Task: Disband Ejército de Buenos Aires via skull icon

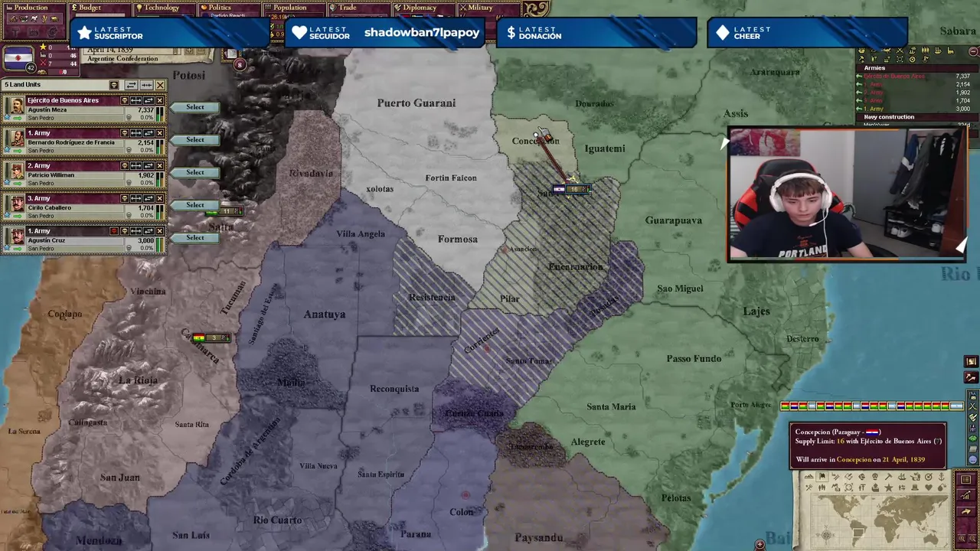Action: point(125,100)
